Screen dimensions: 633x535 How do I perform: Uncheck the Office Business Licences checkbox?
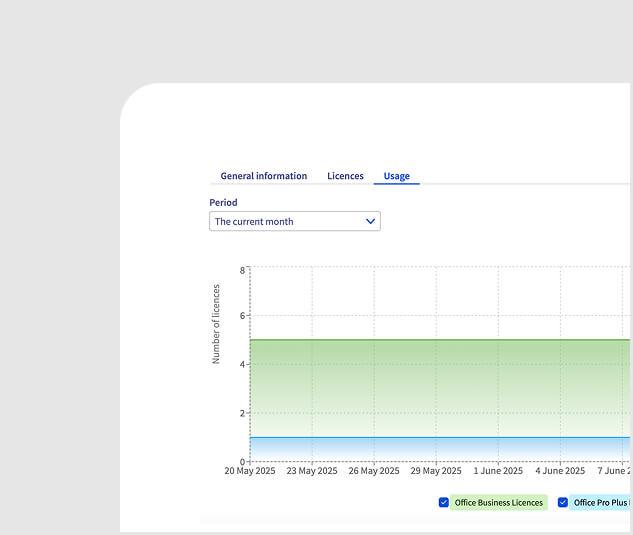444,502
